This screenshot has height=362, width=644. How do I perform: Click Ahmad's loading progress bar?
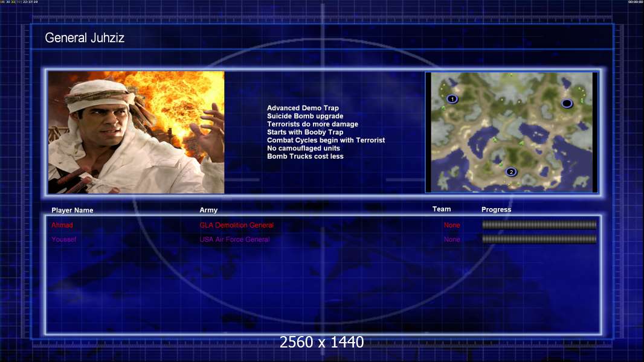[539, 224]
